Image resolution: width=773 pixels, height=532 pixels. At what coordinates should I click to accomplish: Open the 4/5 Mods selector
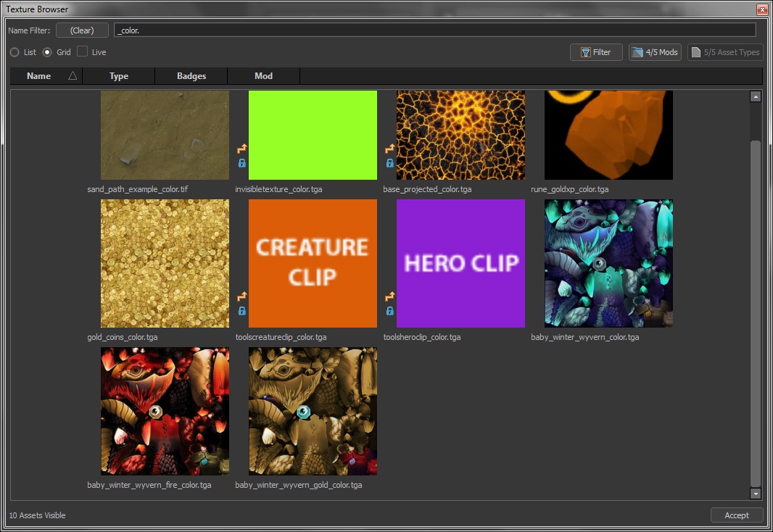655,52
